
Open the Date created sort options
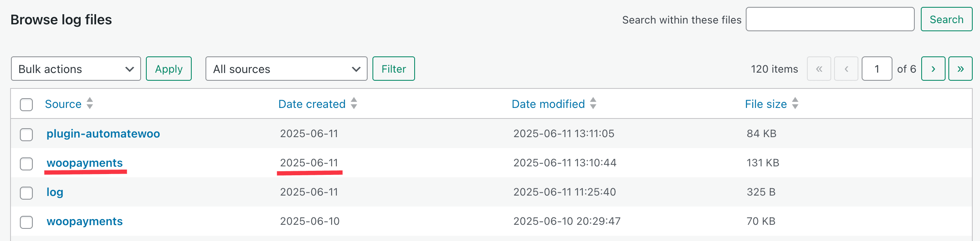353,104
